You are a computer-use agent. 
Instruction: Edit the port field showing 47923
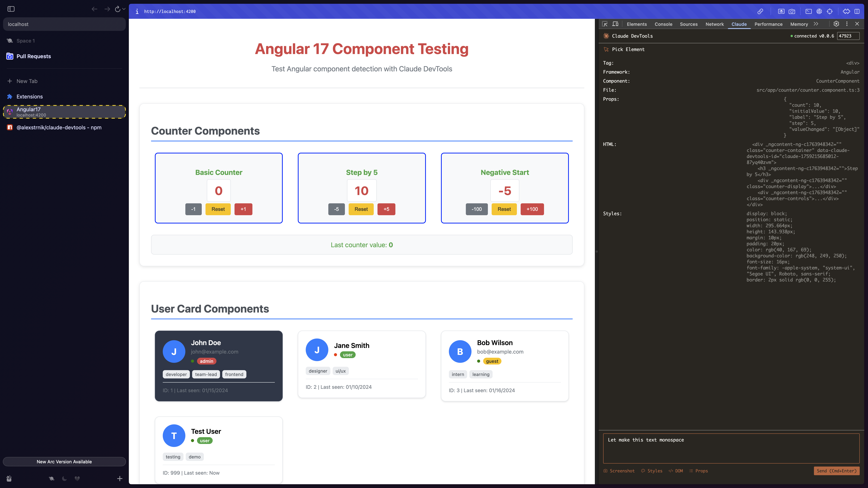848,36
